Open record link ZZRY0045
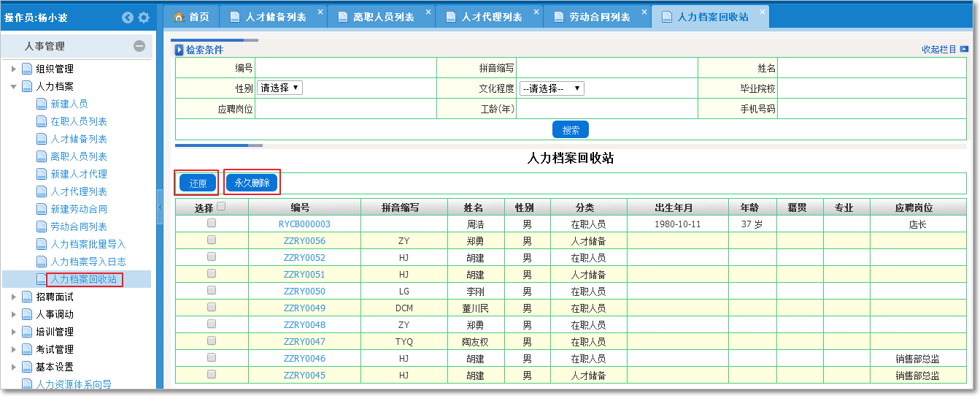Screen dimensions: 980x396 (x=304, y=376)
